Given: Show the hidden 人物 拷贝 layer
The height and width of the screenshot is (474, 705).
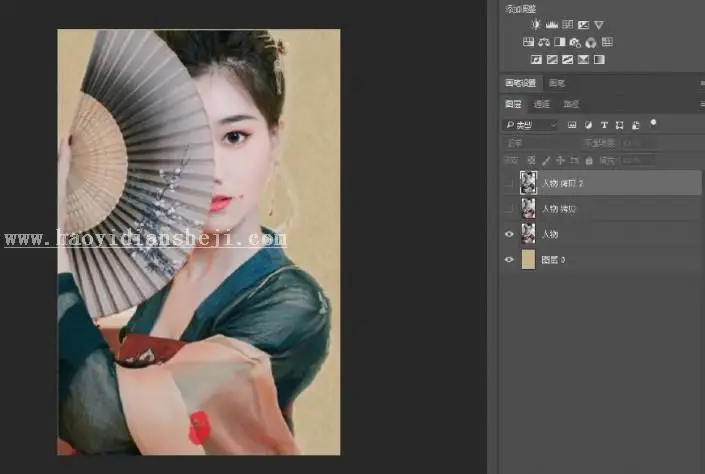Looking at the screenshot, I should (x=509, y=208).
